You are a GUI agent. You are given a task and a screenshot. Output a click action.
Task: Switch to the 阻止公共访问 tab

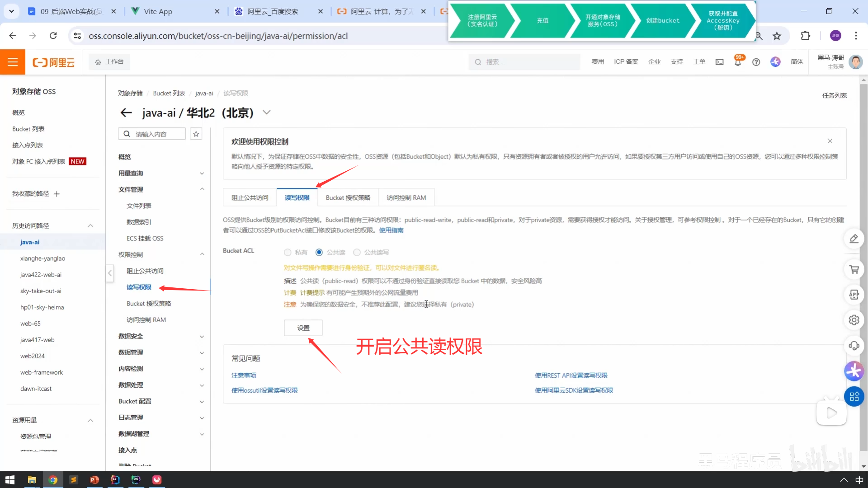pos(250,197)
